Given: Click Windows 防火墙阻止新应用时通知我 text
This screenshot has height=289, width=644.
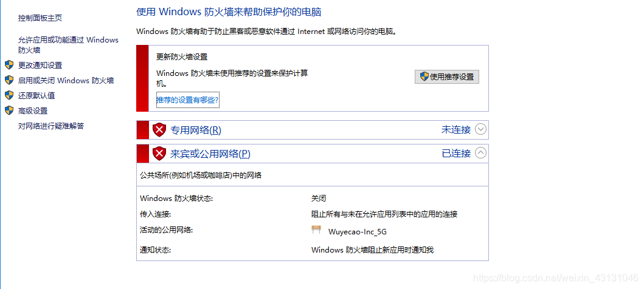Looking at the screenshot, I should [373, 250].
